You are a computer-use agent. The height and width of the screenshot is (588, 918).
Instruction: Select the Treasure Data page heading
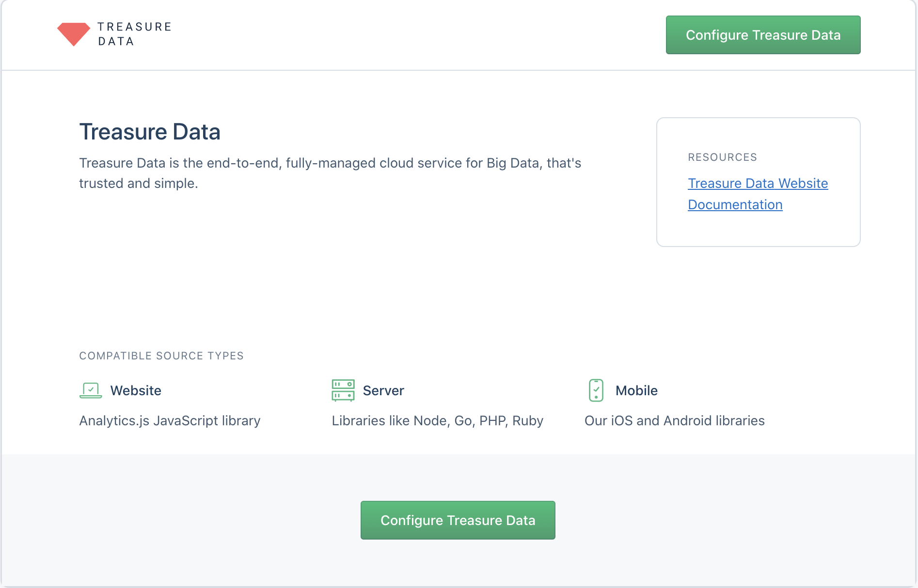150,132
